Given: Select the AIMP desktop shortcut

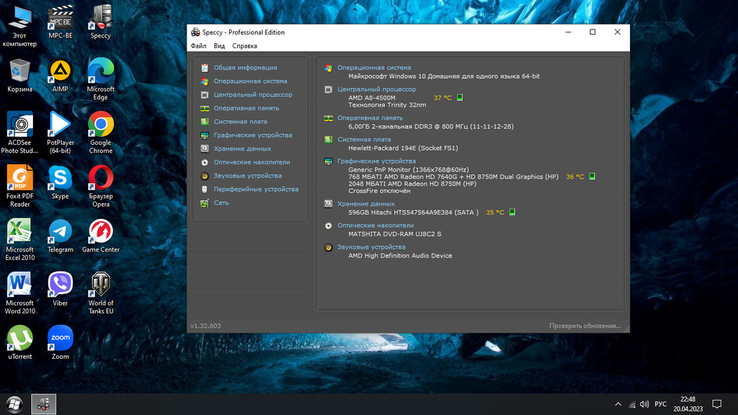Looking at the screenshot, I should [60, 76].
